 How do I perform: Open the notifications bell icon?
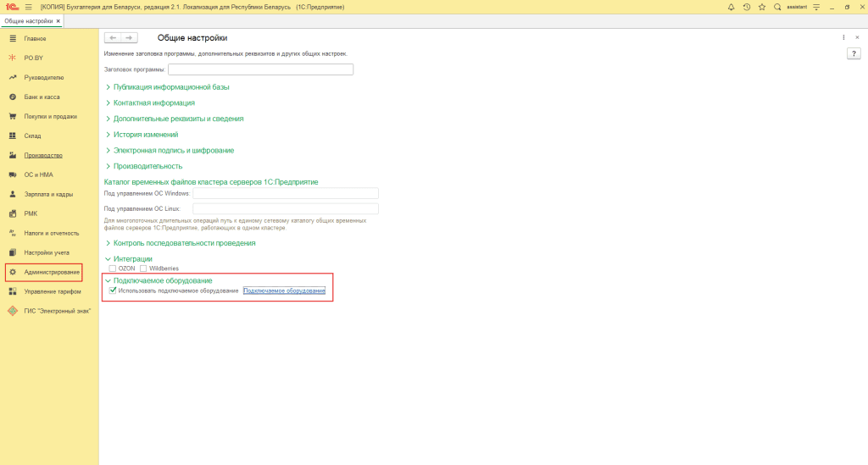[x=731, y=7]
